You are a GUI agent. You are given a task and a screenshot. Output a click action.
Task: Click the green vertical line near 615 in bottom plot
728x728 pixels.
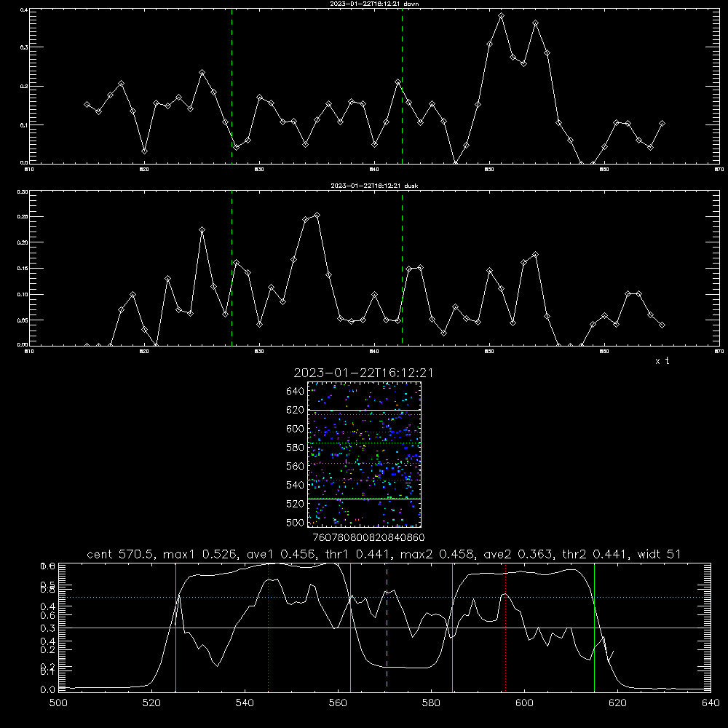pyautogui.click(x=594, y=628)
